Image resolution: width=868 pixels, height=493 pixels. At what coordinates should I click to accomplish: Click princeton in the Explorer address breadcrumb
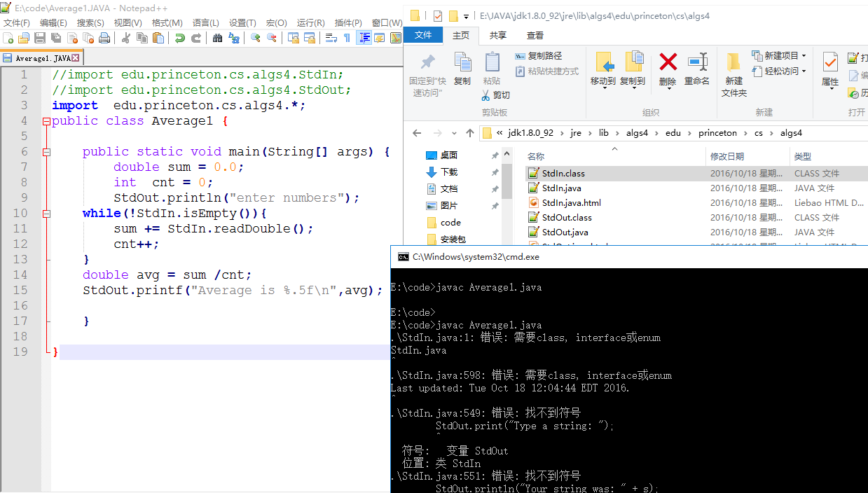[x=717, y=133]
